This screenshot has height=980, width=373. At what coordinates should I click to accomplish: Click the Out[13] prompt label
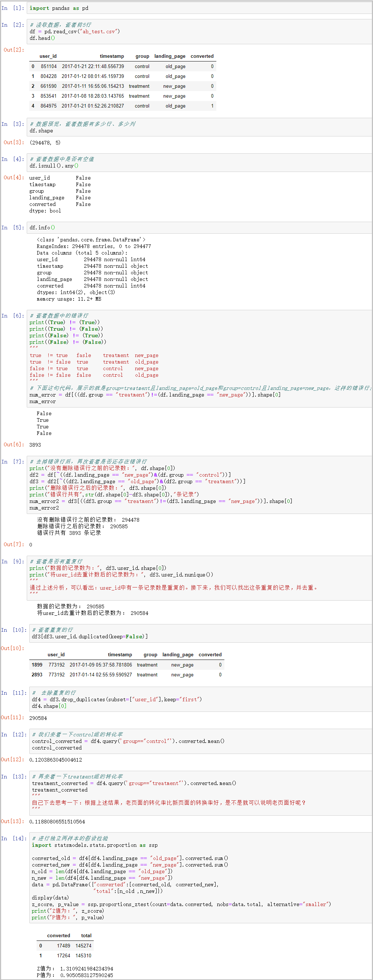click(x=12, y=821)
